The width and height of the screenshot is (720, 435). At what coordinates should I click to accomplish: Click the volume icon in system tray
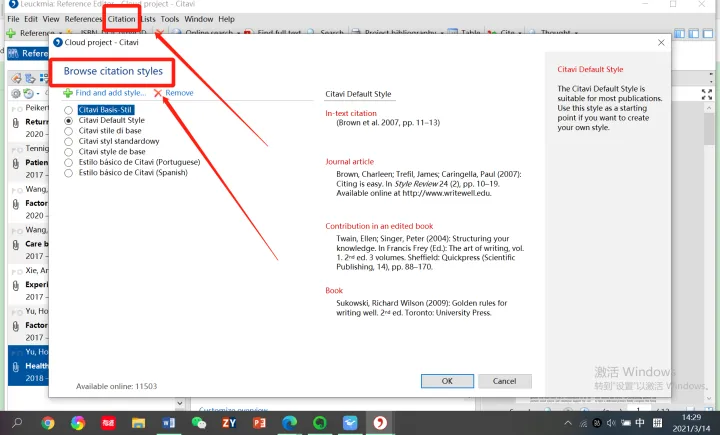click(611, 423)
